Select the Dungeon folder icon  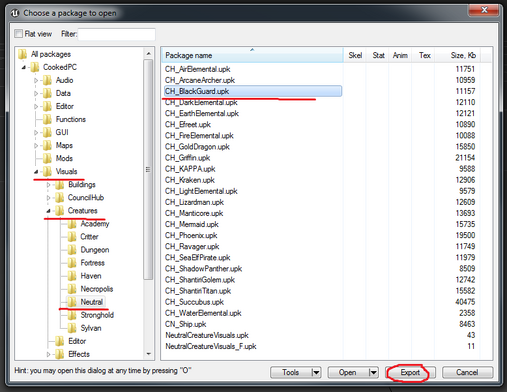point(72,250)
